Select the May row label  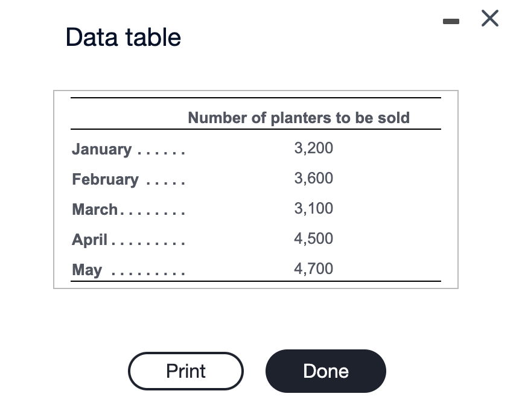pyautogui.click(x=87, y=270)
